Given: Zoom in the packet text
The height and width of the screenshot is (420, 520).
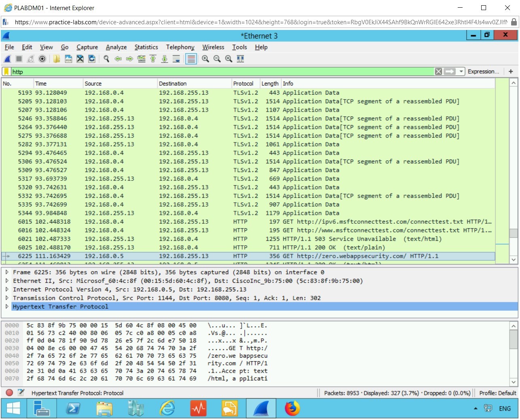Looking at the screenshot, I should point(205,59).
